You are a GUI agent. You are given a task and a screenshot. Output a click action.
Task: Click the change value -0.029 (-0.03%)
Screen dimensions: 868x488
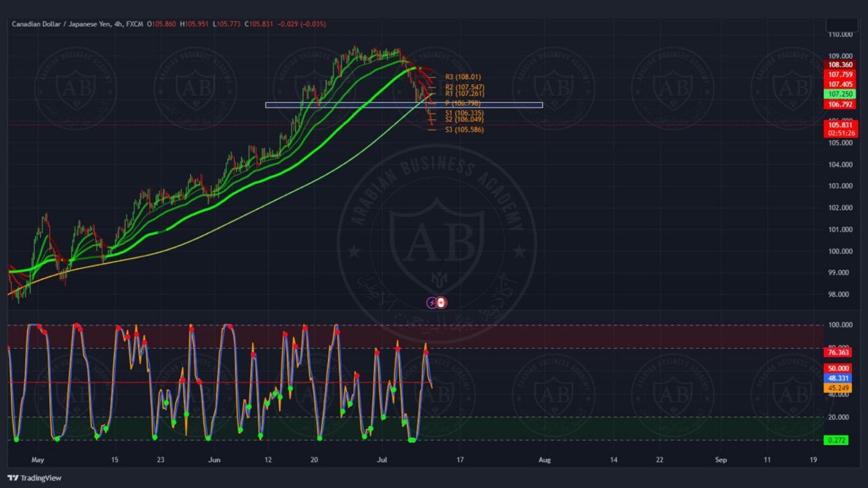coord(302,24)
